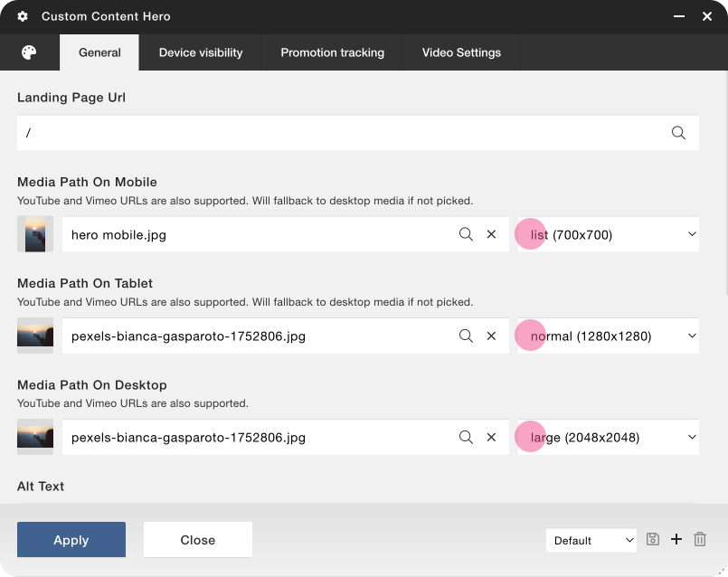Search media for the Desktop path field
Viewport: 728px width, 577px height.
(x=466, y=437)
